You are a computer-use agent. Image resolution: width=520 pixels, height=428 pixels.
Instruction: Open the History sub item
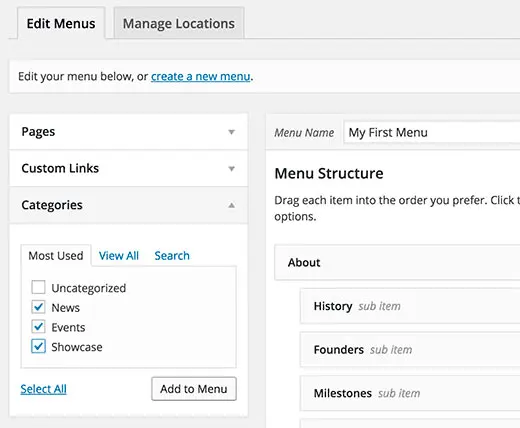(x=410, y=306)
